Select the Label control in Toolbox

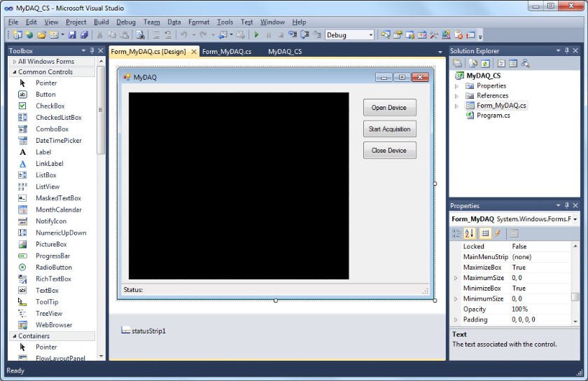[43, 153]
